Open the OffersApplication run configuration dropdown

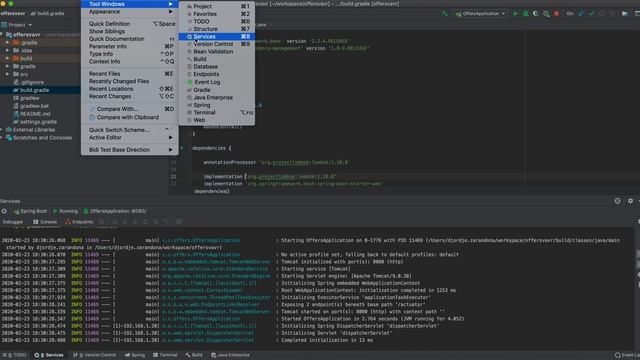coord(480,13)
